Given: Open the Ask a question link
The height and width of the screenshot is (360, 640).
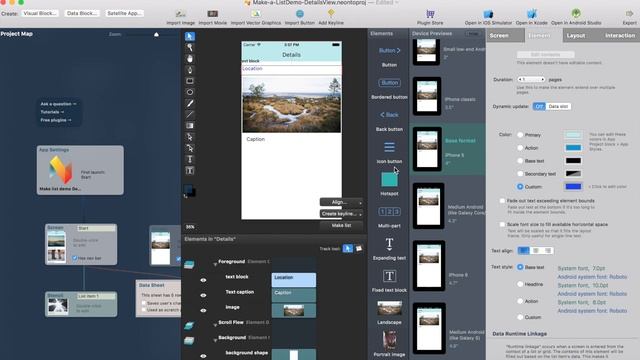Looking at the screenshot, I should click(x=58, y=104).
